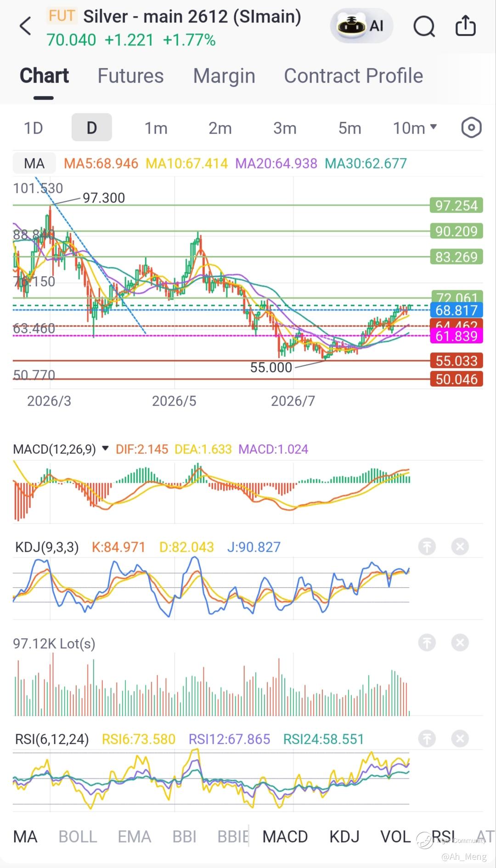496x868 pixels.
Task: Switch to the Futures tab
Action: (130, 76)
